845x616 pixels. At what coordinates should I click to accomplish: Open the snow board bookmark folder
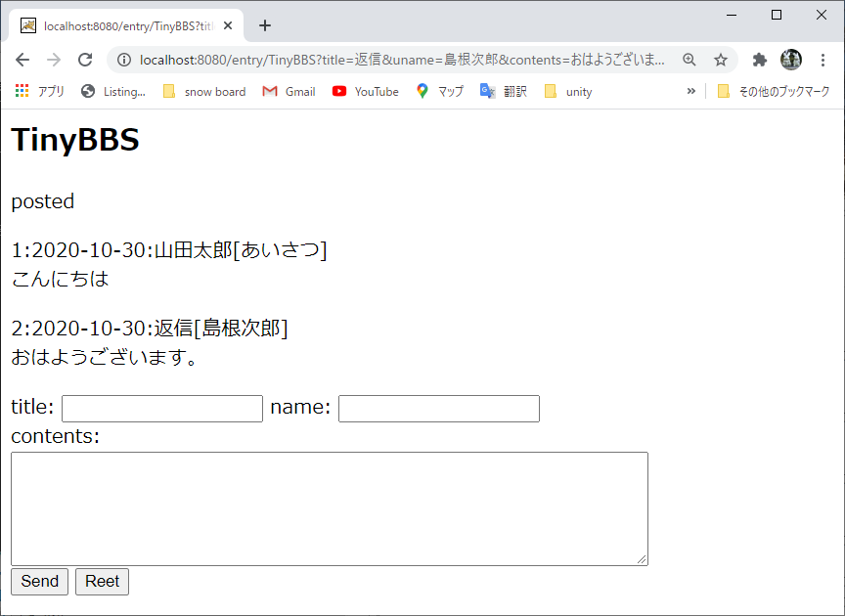tap(203, 91)
